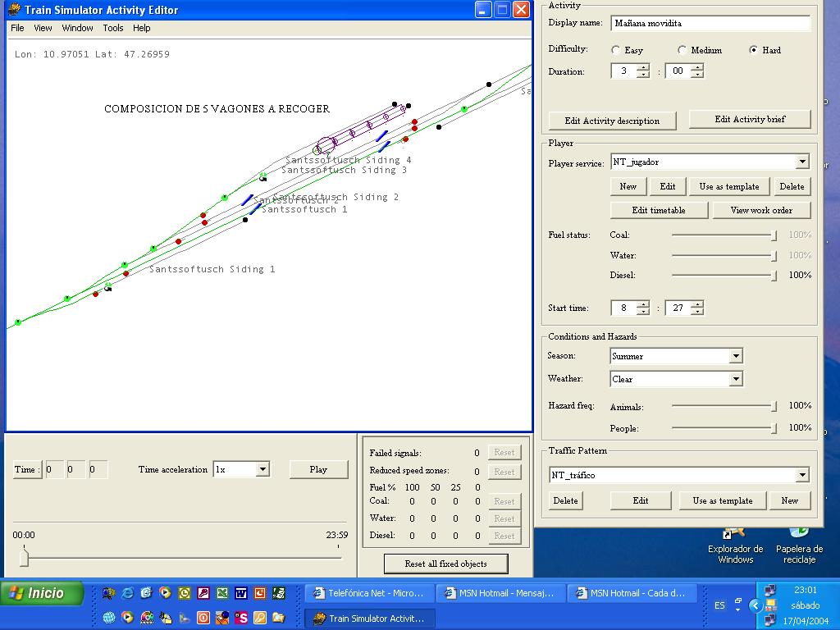Expand the Weather dropdown showing Clear
The image size is (840, 630).
coord(736,379)
